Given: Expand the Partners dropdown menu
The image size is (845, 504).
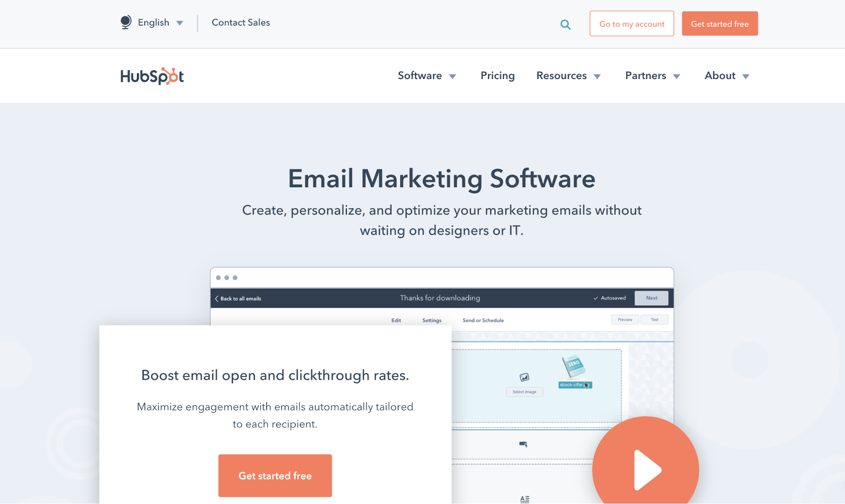Looking at the screenshot, I should [651, 75].
